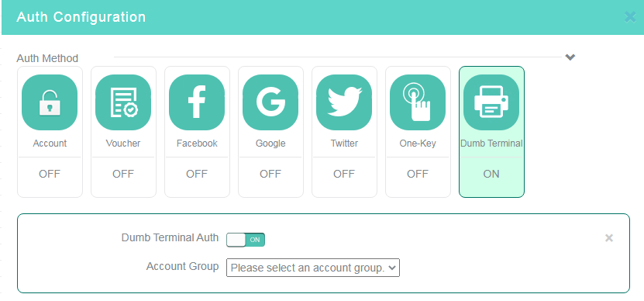The image size is (644, 301).
Task: Toggle the Dumb Terminal Auth switch
Action: [246, 240]
